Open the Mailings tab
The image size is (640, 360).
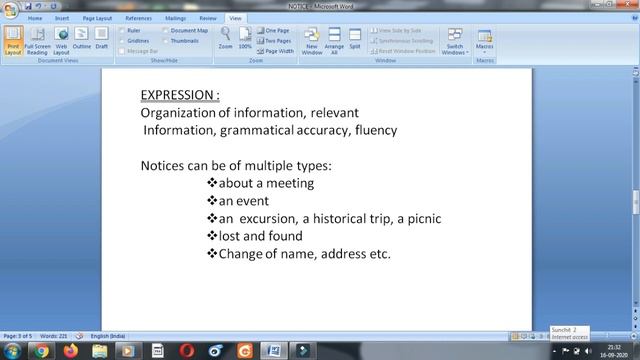(x=176, y=18)
